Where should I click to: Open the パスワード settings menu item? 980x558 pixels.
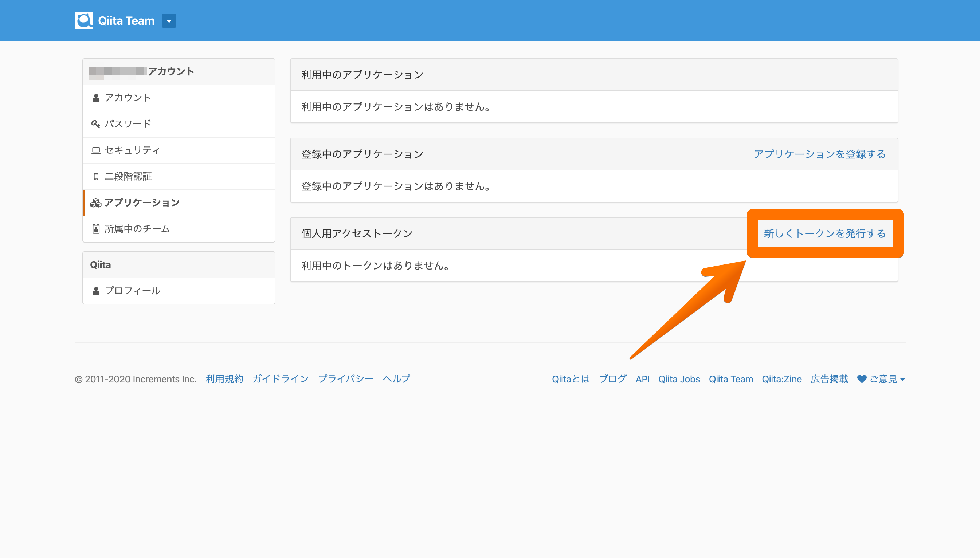[128, 124]
